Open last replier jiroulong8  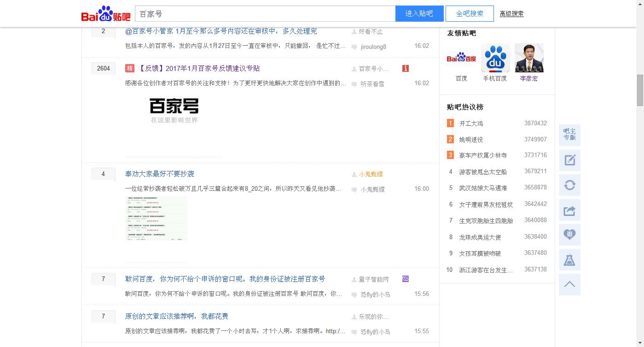373,47
